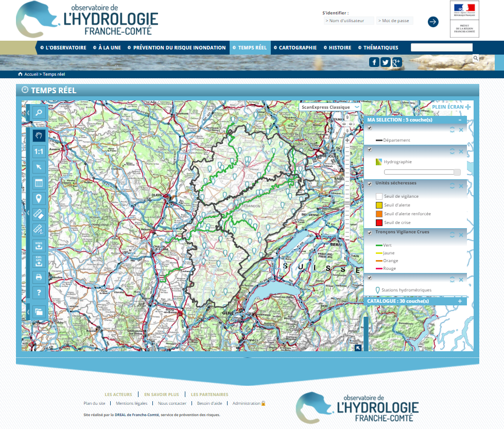504x429 pixels.
Task: Disable the Stations hydrométriques layer checkbox
Action: point(370,278)
